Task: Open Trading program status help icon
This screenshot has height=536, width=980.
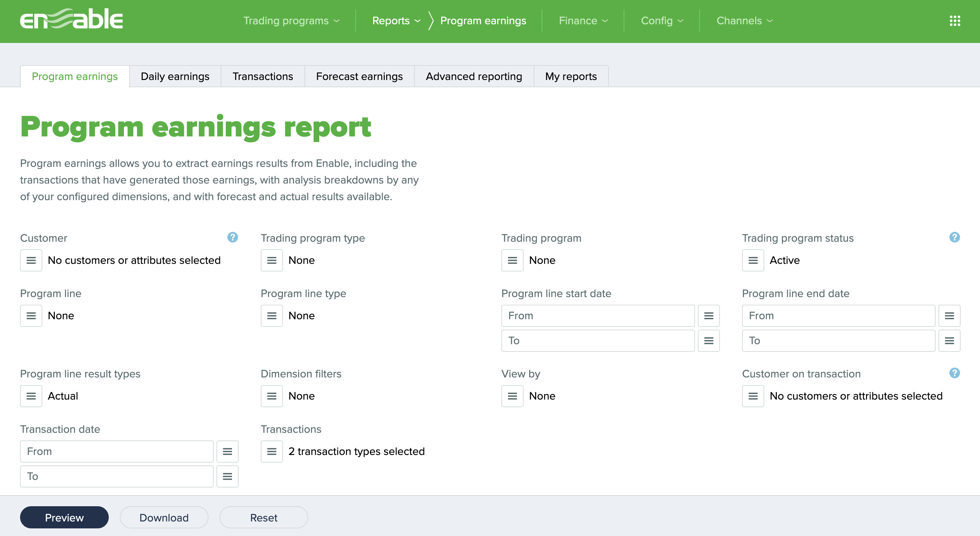Action: (x=954, y=238)
